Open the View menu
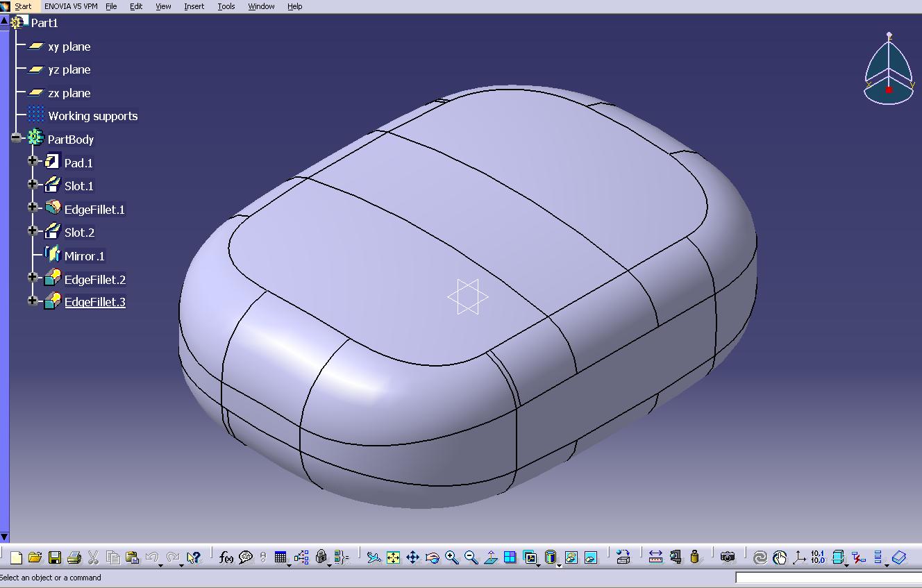The image size is (922, 588). click(x=163, y=6)
